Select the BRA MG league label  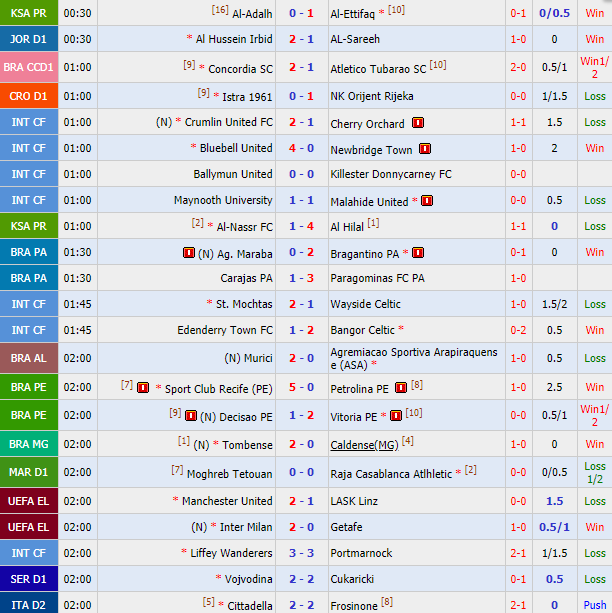coord(29,444)
